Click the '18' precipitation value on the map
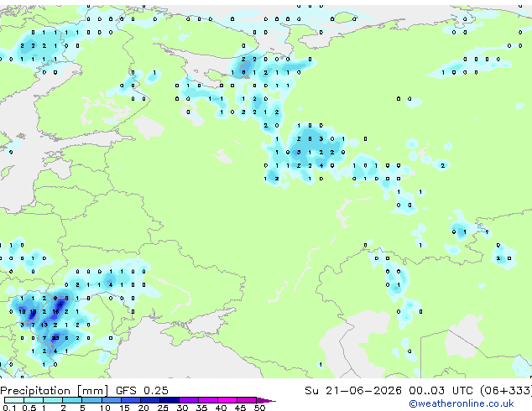This screenshot has height=411, width=532. [33, 312]
